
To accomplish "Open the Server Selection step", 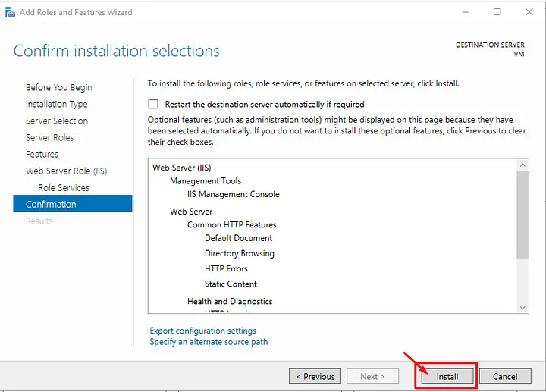I will (57, 121).
